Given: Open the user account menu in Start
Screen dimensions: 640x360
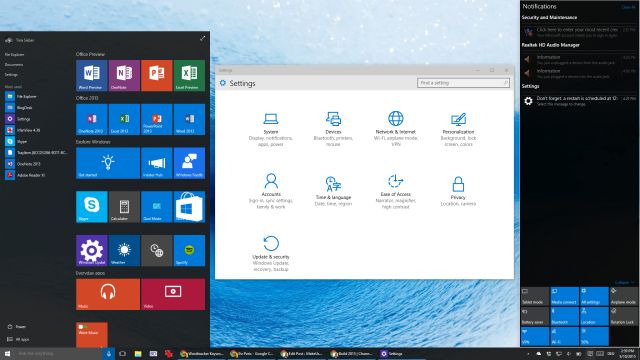Looking at the screenshot, I should pyautogui.click(x=20, y=40).
